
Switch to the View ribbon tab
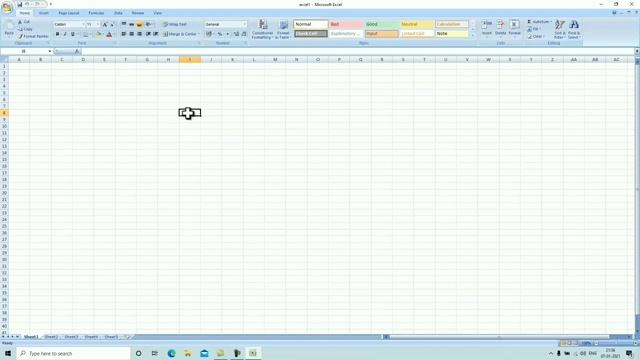click(x=158, y=13)
